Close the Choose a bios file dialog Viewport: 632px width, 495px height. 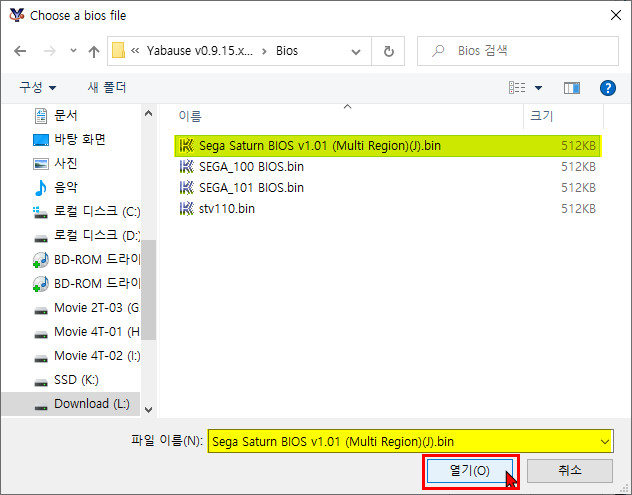click(x=615, y=15)
